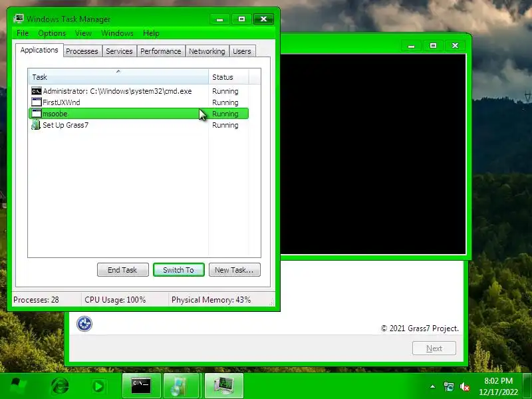Click the © 2021 Grass7 Project text
The width and height of the screenshot is (532, 399).
tap(420, 329)
